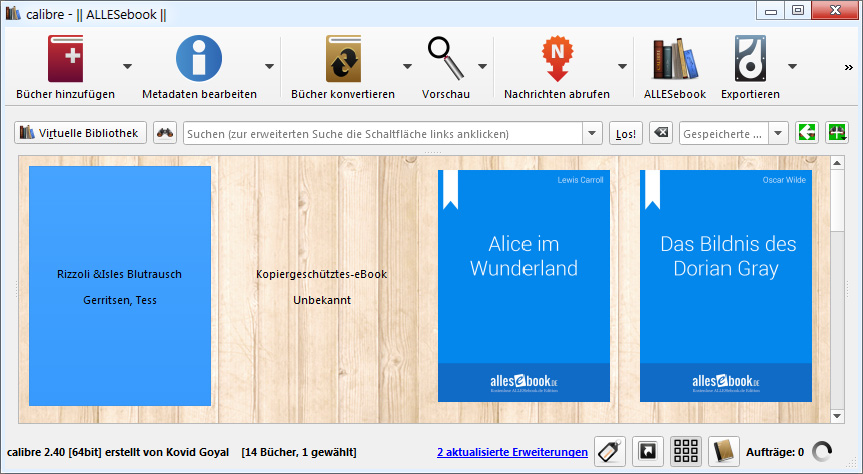Open the Virtuelle Bibliothek button
The height and width of the screenshot is (474, 863).
80,133
